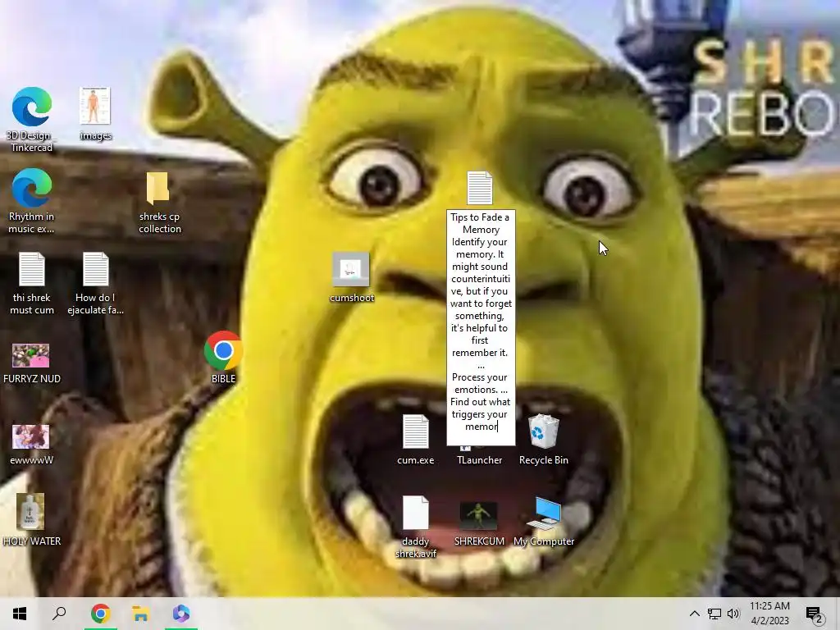Select the 'daddy shrek.avif' file
The image size is (840, 630).
coord(416,526)
